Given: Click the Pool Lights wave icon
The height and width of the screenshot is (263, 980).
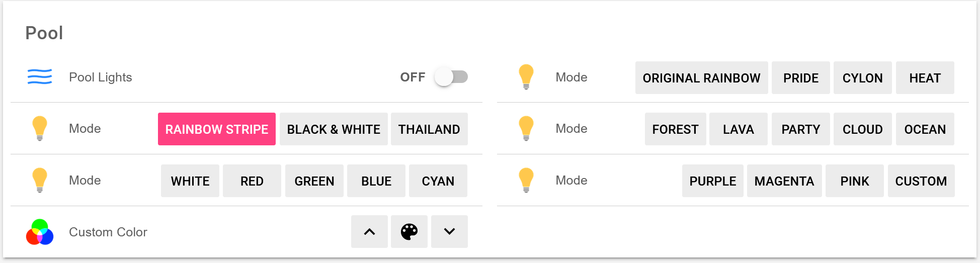Looking at the screenshot, I should tap(40, 77).
